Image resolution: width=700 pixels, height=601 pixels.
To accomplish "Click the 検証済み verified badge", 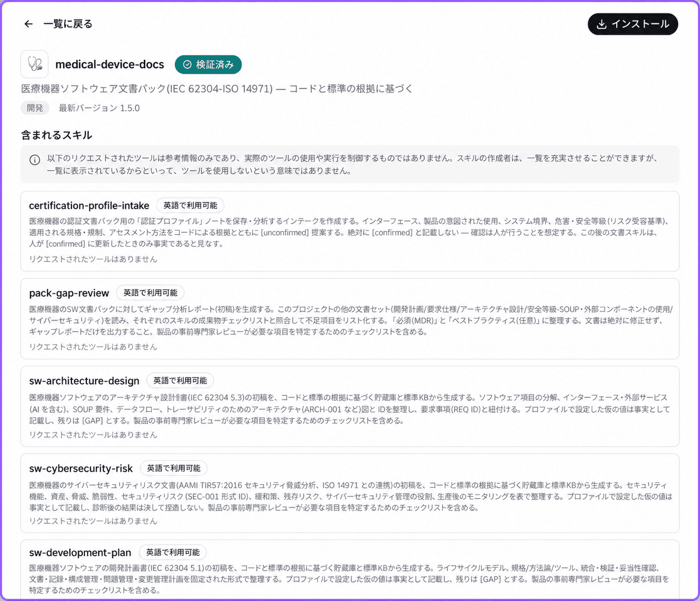I will (208, 65).
